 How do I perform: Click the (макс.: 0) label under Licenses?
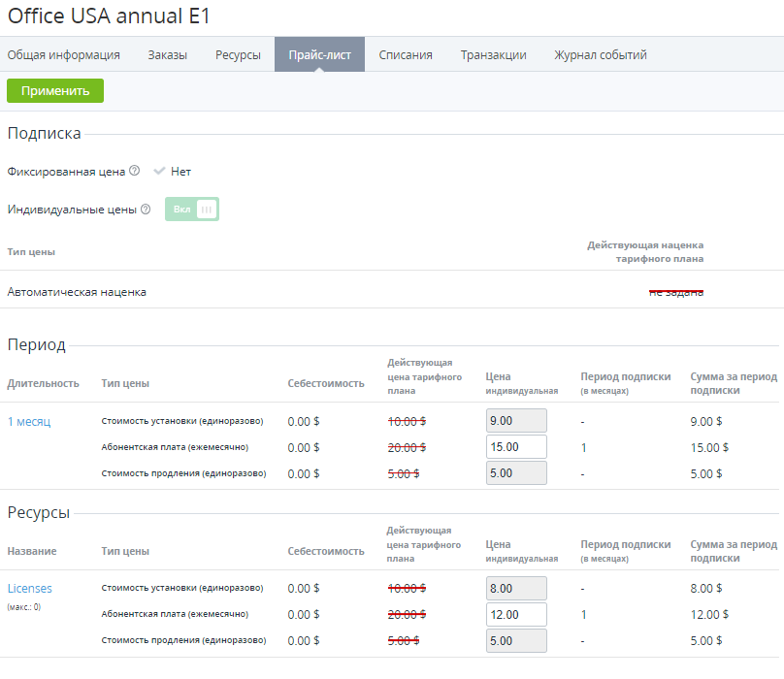(24, 607)
